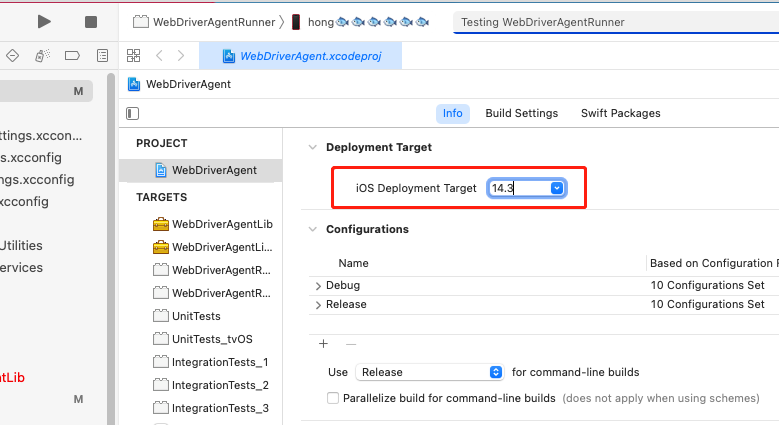This screenshot has width=779, height=425.
Task: Remove a configuration with the minus button
Action: 351,343
